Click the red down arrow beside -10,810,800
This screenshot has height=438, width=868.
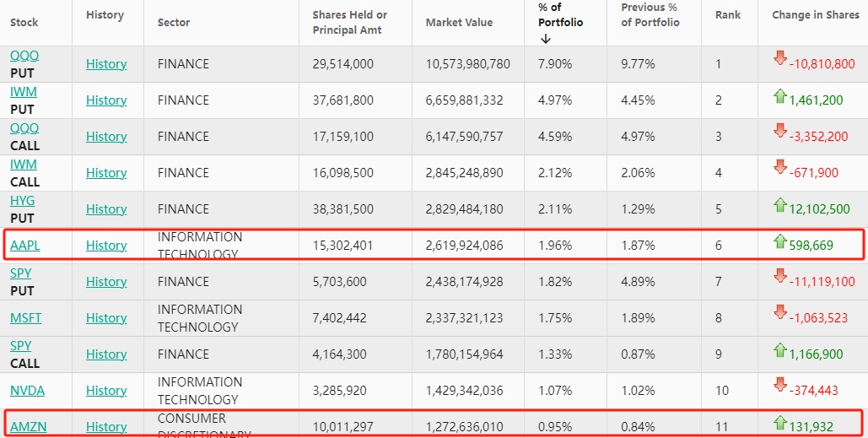[779, 58]
